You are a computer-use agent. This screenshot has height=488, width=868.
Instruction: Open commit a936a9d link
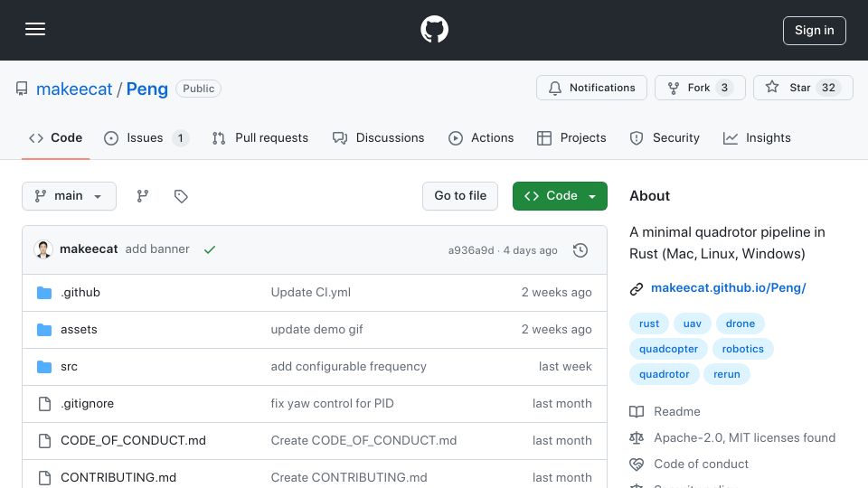pos(471,250)
